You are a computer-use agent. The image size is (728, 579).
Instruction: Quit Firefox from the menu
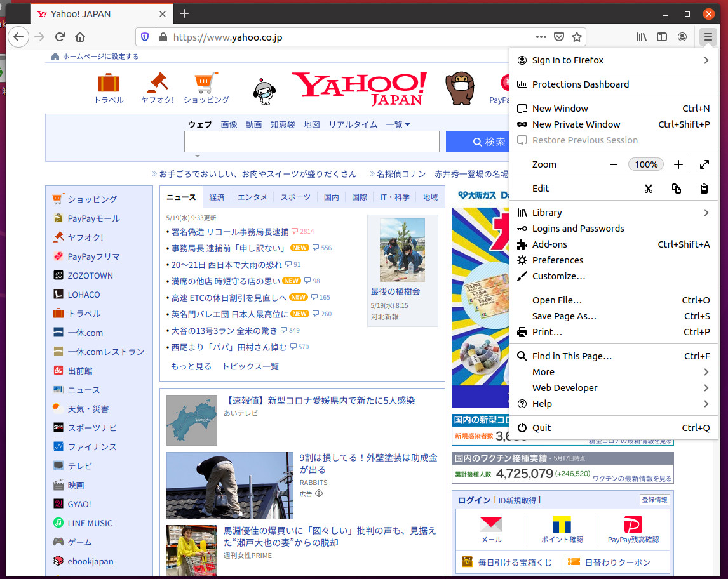614,428
